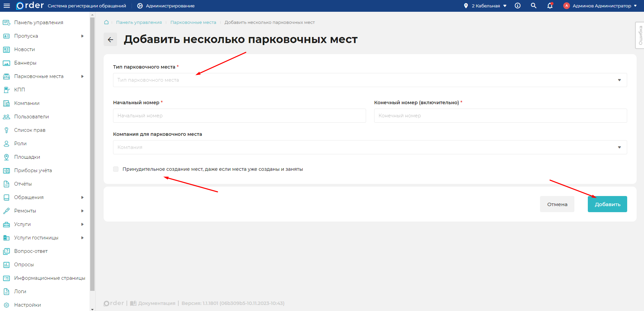Click the Добавить button
Viewport: 644px width, 311px height.
click(x=607, y=204)
